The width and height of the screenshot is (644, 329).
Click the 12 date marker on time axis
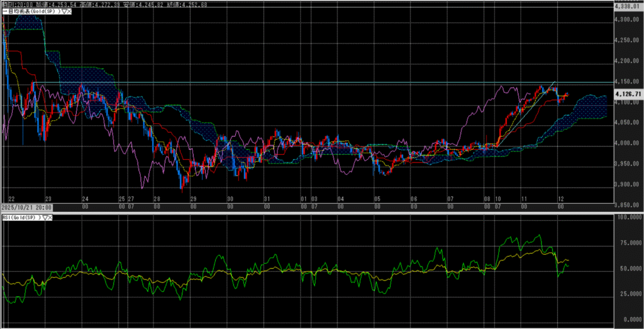tap(560, 198)
